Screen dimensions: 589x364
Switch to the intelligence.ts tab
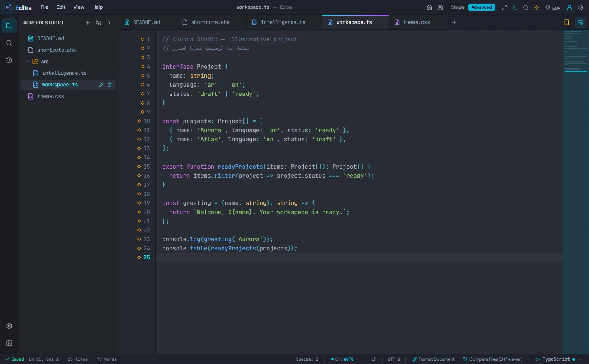click(x=283, y=22)
